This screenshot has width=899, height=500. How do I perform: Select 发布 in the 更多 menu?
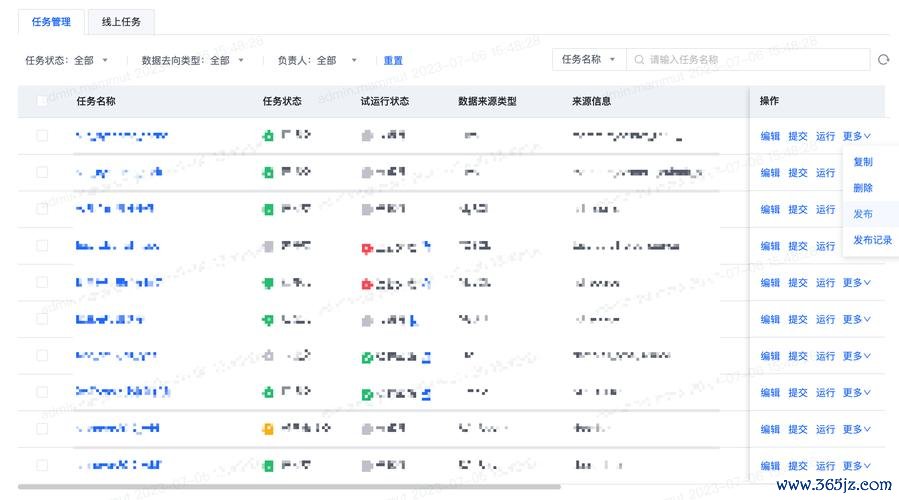(862, 214)
